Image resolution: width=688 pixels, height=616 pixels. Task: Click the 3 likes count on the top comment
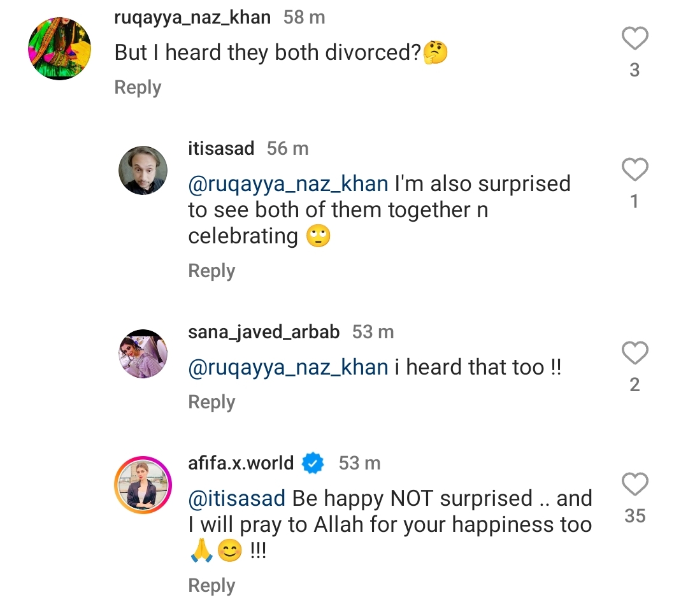pos(634,71)
